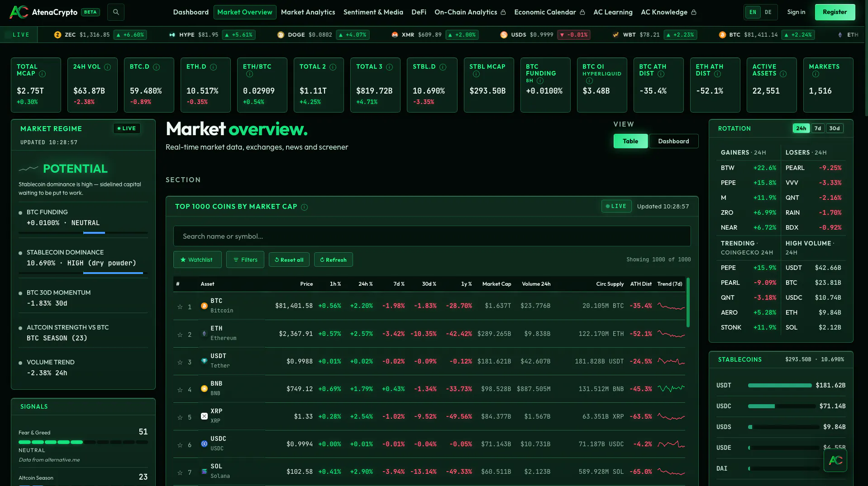Click the STBL.D info icon

443,67
